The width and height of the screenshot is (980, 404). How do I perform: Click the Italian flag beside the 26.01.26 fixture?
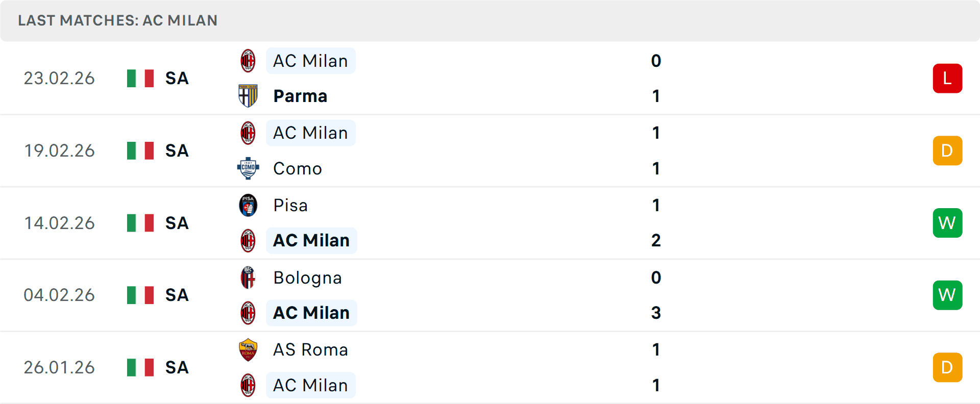click(x=140, y=367)
